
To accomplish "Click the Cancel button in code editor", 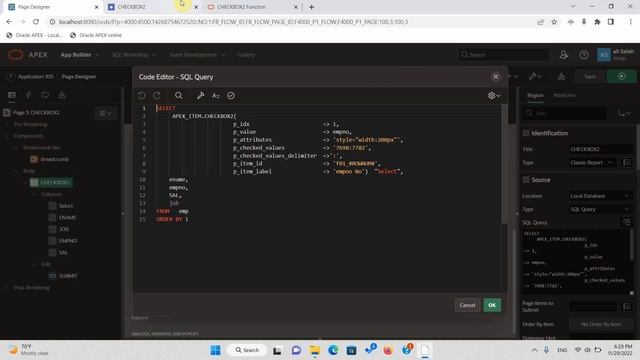I will (x=467, y=305).
